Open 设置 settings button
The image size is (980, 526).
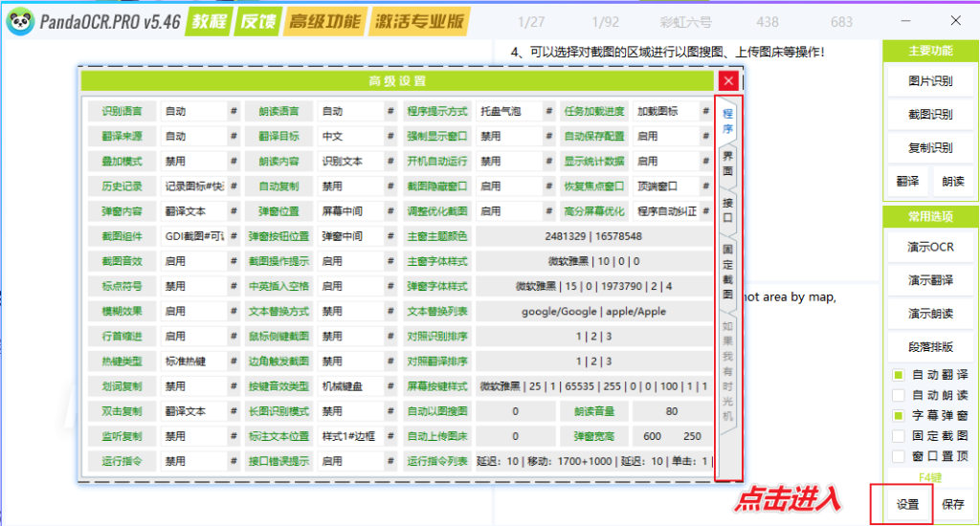coord(907,504)
